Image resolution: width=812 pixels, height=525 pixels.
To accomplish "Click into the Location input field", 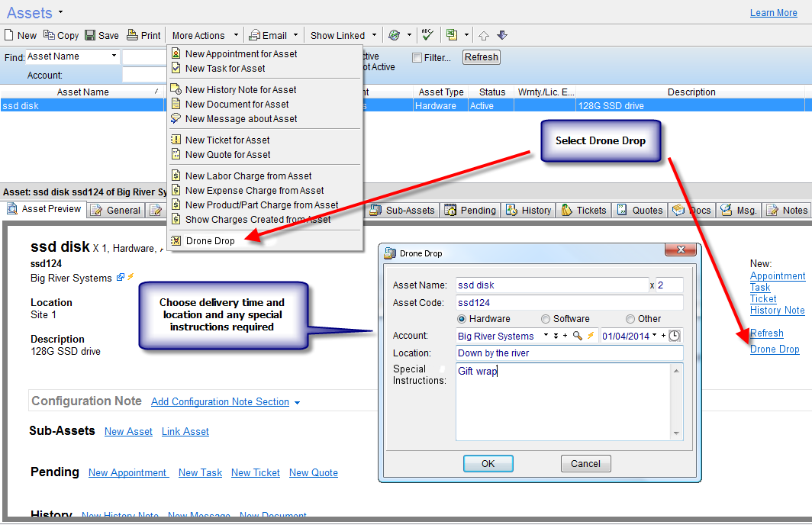I will [569, 353].
